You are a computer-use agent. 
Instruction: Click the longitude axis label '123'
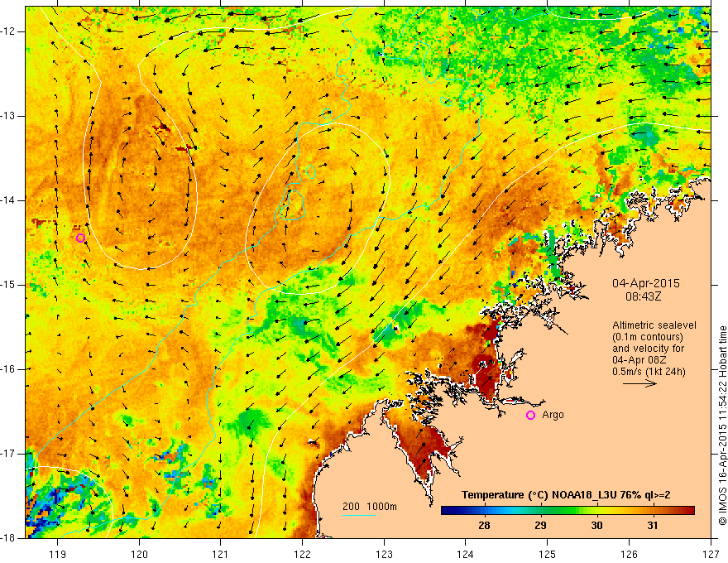point(384,554)
